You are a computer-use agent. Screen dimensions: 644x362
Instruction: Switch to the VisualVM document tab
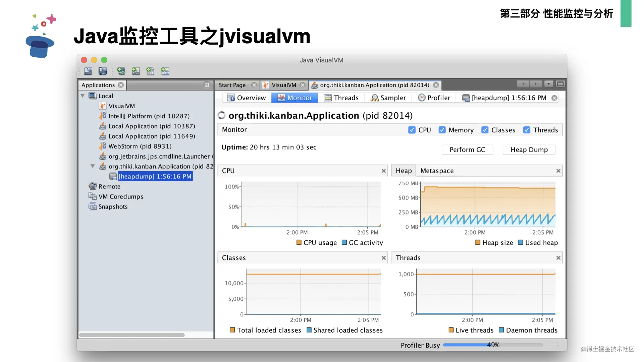tap(284, 85)
